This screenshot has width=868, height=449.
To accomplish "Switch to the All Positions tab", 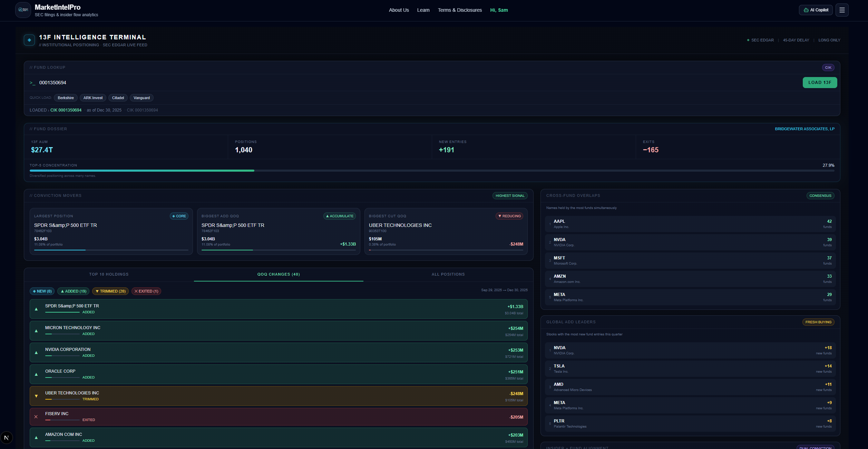I will click(448, 274).
